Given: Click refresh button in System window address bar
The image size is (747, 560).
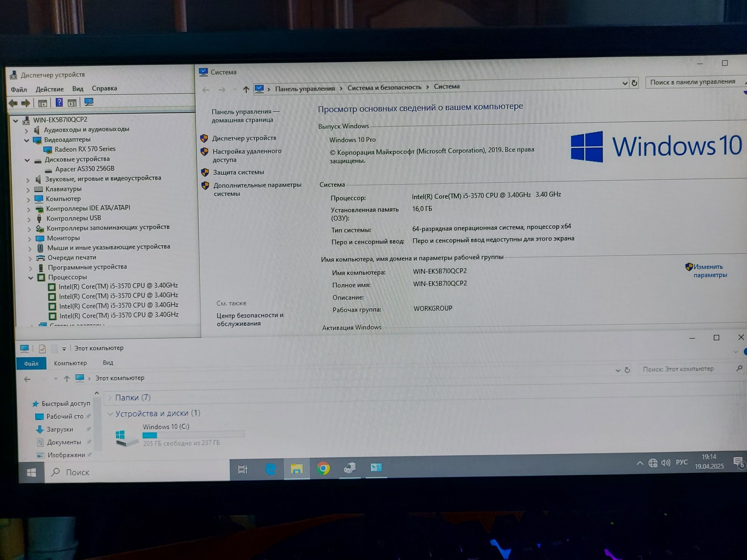Looking at the screenshot, I should (x=634, y=83).
